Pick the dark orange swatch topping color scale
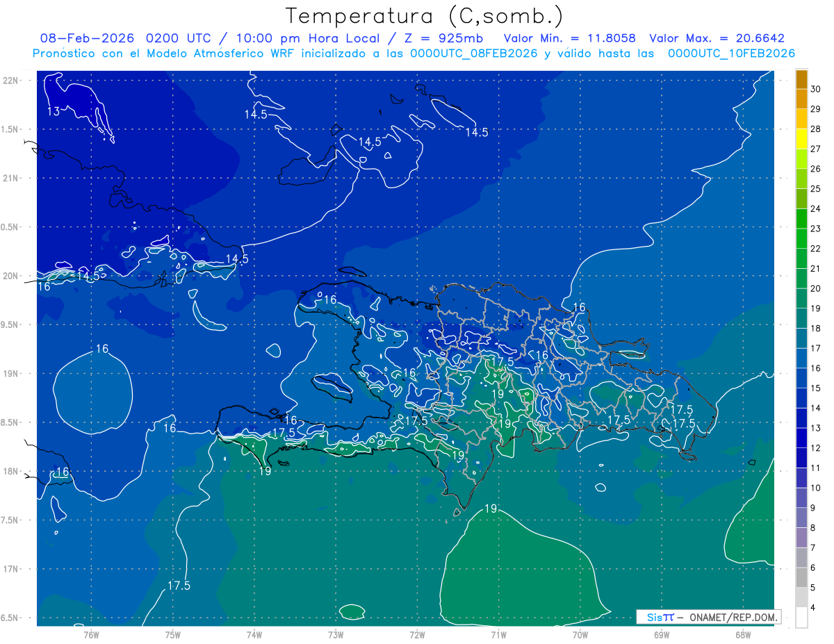 801,79
